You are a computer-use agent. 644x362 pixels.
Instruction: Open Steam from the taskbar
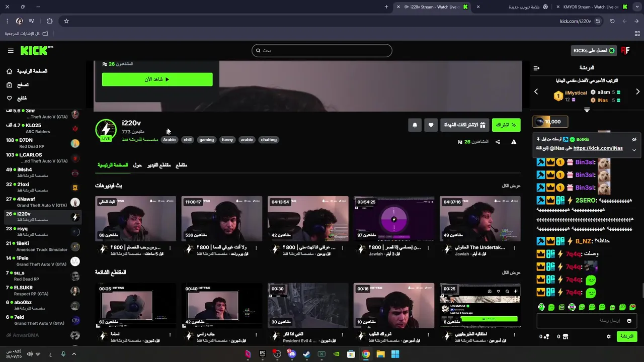306,354
